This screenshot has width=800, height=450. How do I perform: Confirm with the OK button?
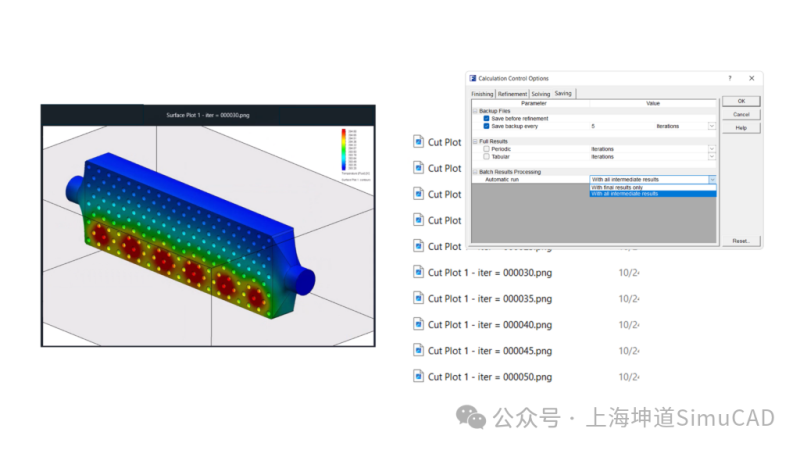pos(741,101)
